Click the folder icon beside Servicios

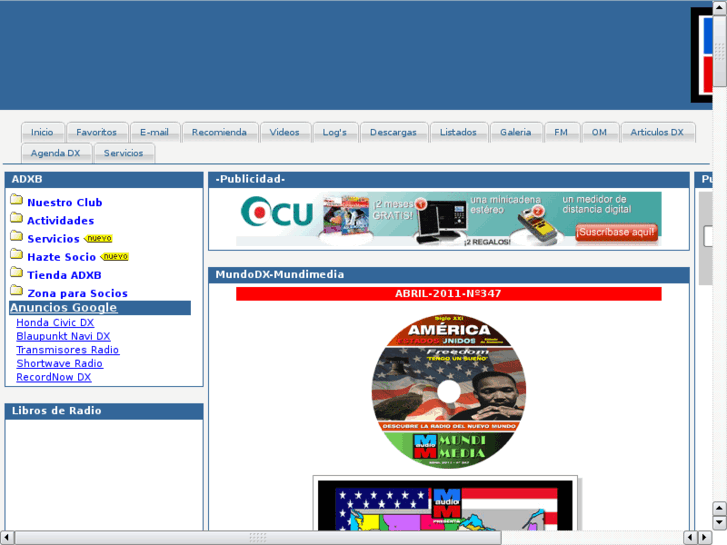(17, 236)
